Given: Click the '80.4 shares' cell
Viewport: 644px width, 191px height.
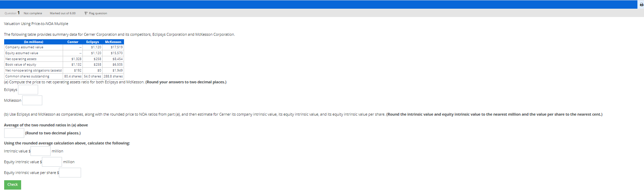Looking at the screenshot, I should 73,76.
